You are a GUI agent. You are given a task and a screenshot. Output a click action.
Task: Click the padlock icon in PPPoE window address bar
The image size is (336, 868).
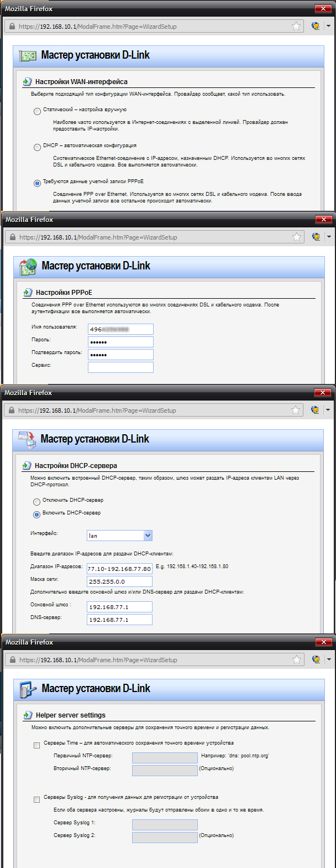12,237
